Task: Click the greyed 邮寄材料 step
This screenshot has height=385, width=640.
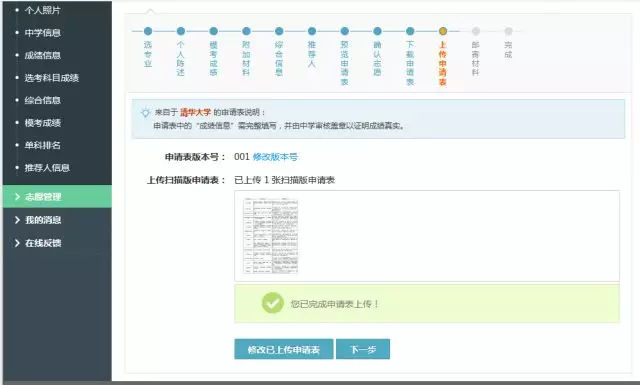Action: 476,31
